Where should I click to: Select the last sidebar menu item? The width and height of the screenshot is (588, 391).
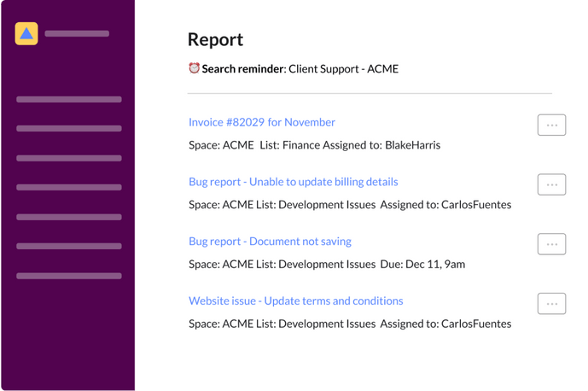[68, 276]
